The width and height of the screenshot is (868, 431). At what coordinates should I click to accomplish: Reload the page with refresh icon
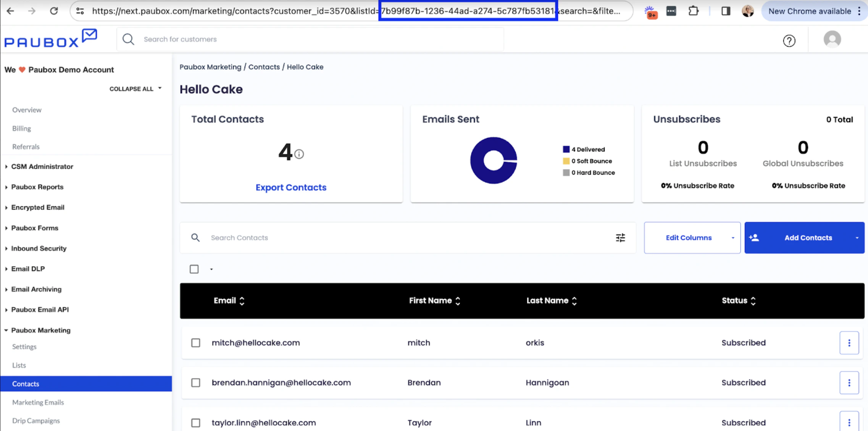tap(54, 11)
